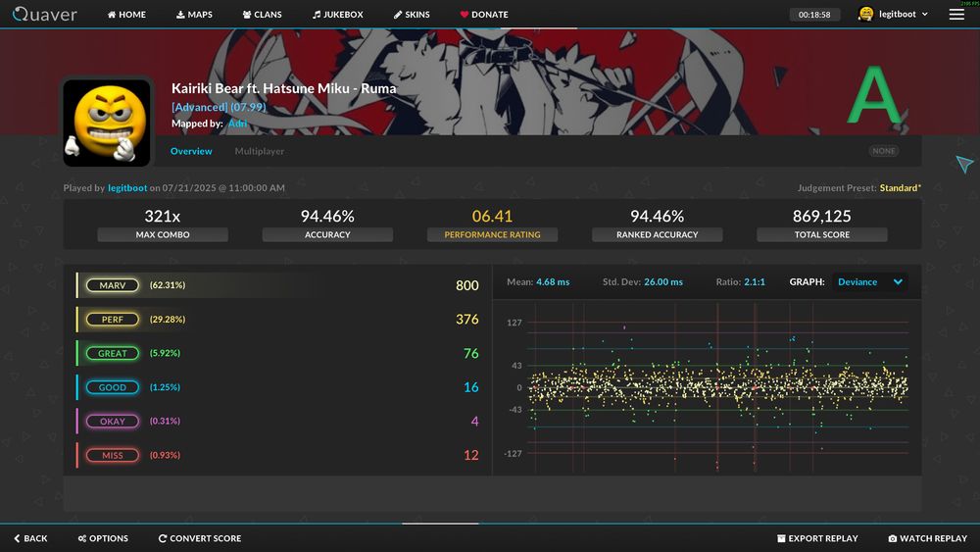Open the CLANS menu item
Viewport: 980px width, 552px height.
[262, 15]
